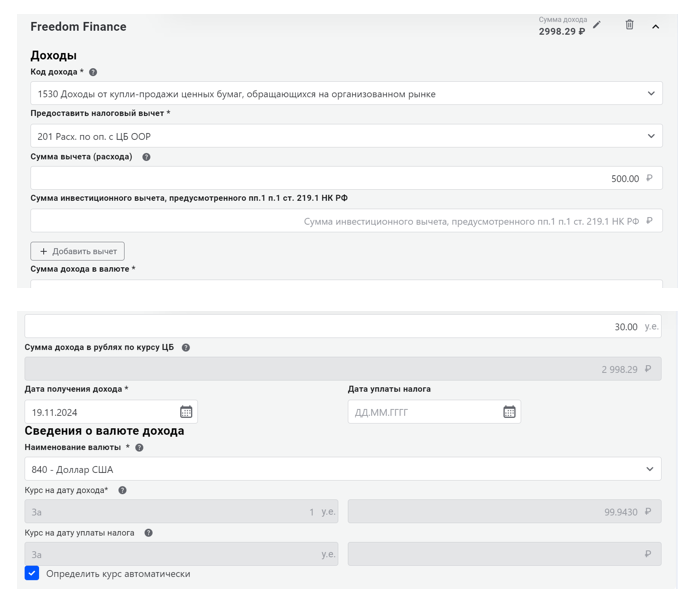691x606 pixels.
Task: Click help icon next to Курс на дату уплаты налога
Action: 148,533
